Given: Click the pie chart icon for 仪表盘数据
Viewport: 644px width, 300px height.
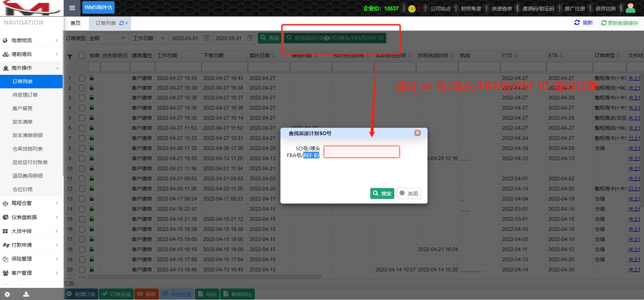Looking at the screenshot, I should click(x=5, y=217).
